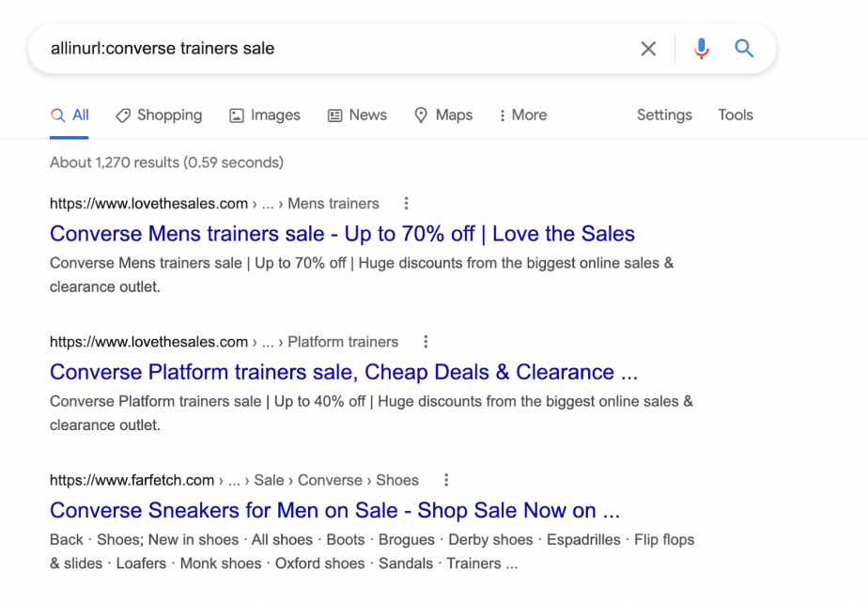Screen dimensions: 868x602
Task: Clear the search query with the X icon
Action: point(648,49)
